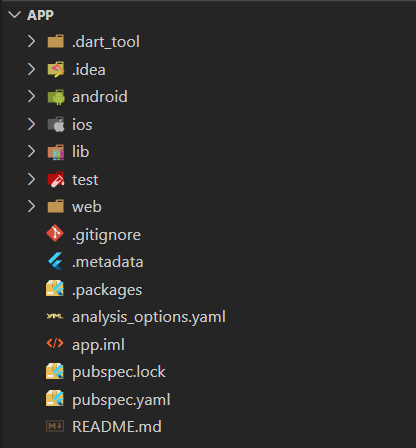
Task: Click the package icon beside pubspec.yaml
Action: click(55, 398)
